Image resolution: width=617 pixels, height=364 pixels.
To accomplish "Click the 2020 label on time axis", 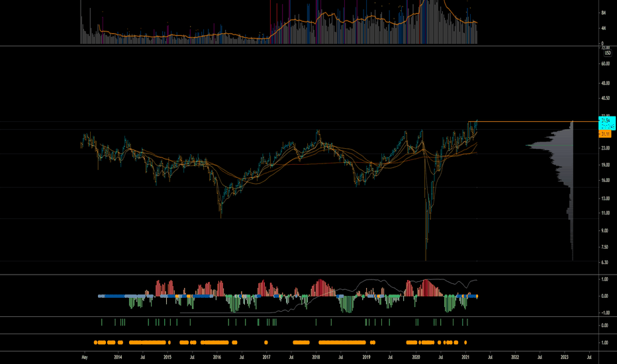I will pos(416,357).
